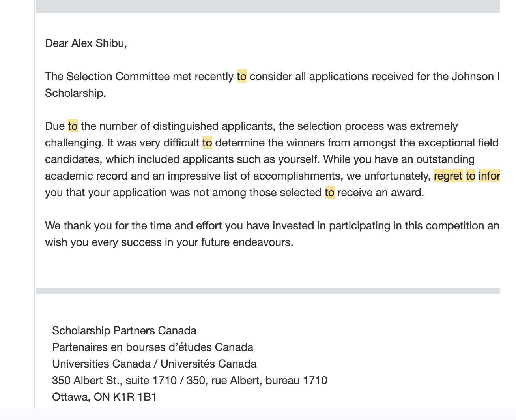Click the "Universities Canada / Universités Canada" line
The width and height of the screenshot is (516, 420).
[x=154, y=364]
